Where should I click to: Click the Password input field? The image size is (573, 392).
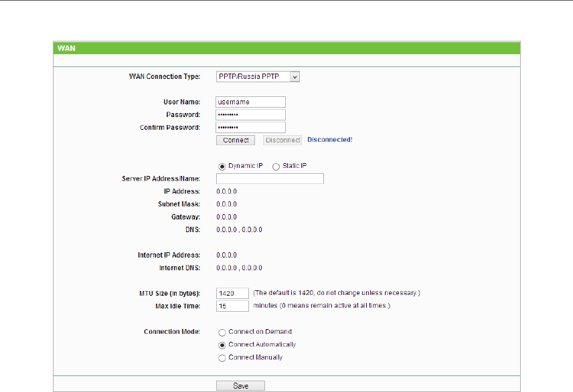point(250,114)
